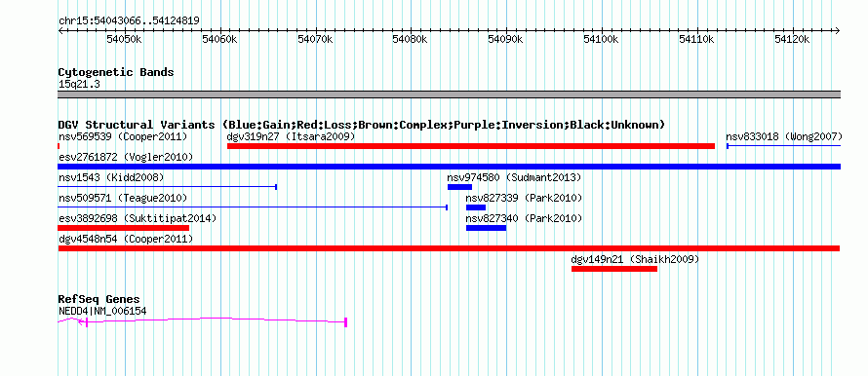Open the dgv319n27 (Itsara2009) label
Screen dimensions: 868x376
tap(292, 136)
